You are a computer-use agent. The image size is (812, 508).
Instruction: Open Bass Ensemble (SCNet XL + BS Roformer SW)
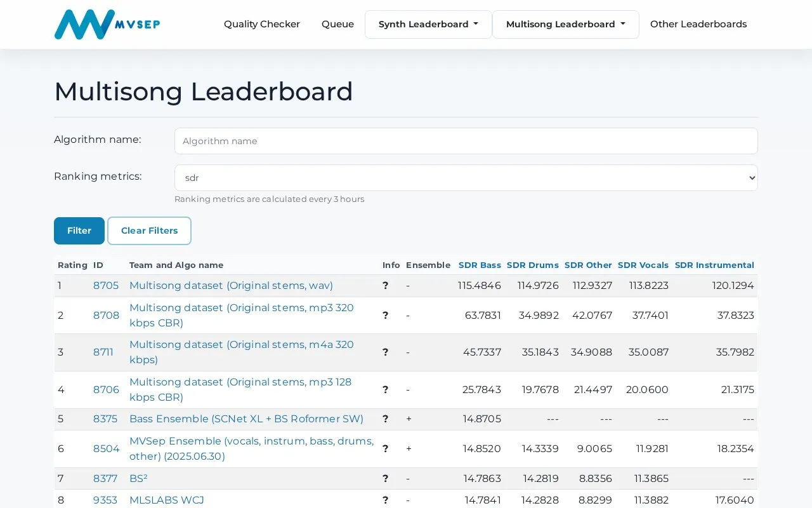[246, 418]
